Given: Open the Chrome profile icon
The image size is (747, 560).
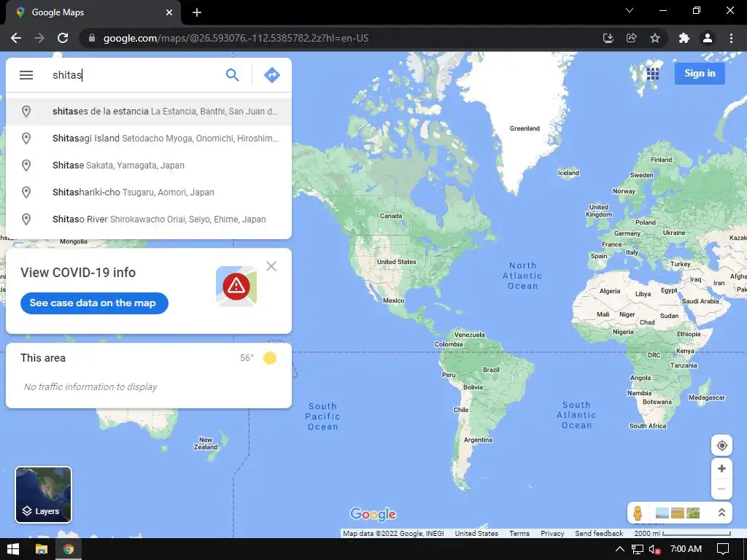Looking at the screenshot, I should (x=708, y=38).
